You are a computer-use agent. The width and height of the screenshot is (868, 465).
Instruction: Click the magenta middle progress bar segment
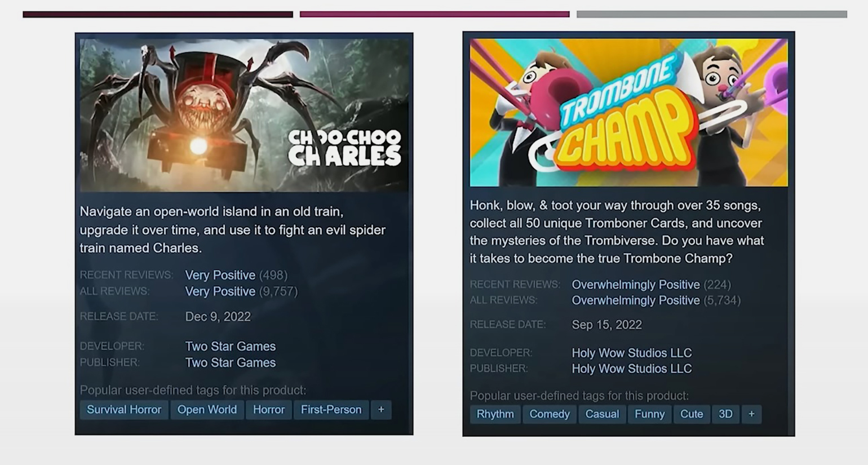pyautogui.click(x=435, y=14)
